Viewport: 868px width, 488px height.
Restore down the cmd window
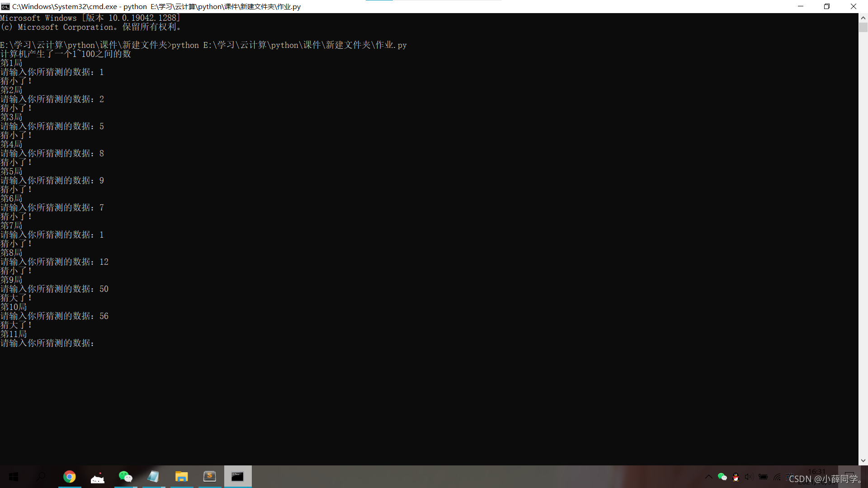coord(827,6)
